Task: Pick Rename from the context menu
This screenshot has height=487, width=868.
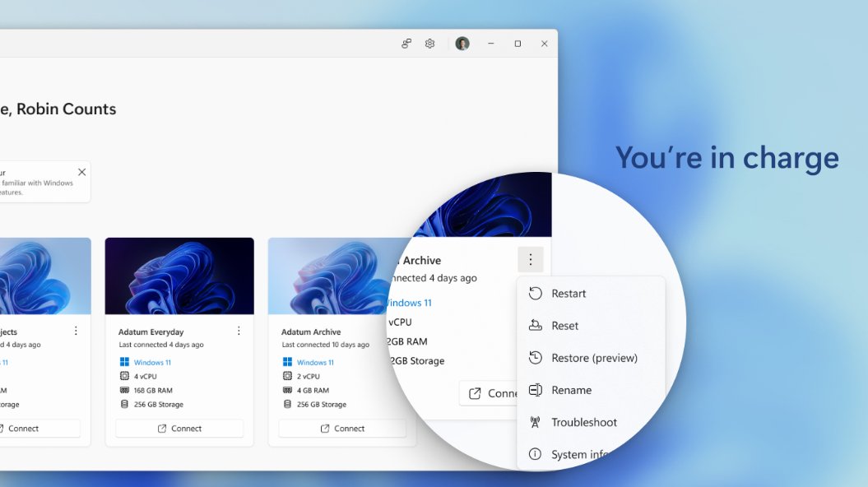Action: click(x=591, y=390)
